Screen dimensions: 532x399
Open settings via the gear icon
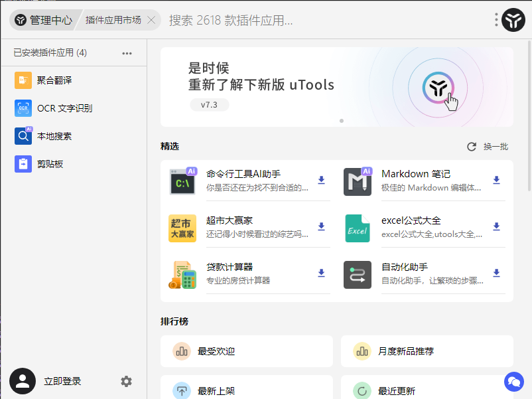tap(126, 382)
